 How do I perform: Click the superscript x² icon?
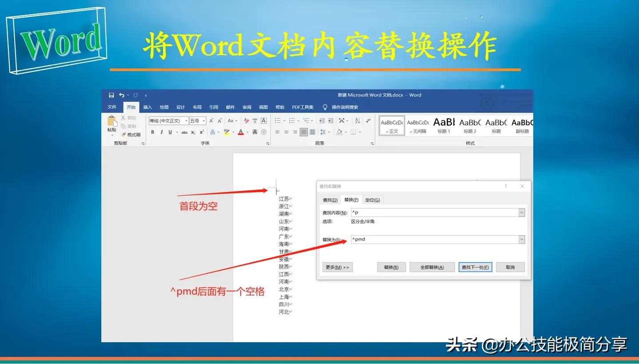pos(202,132)
